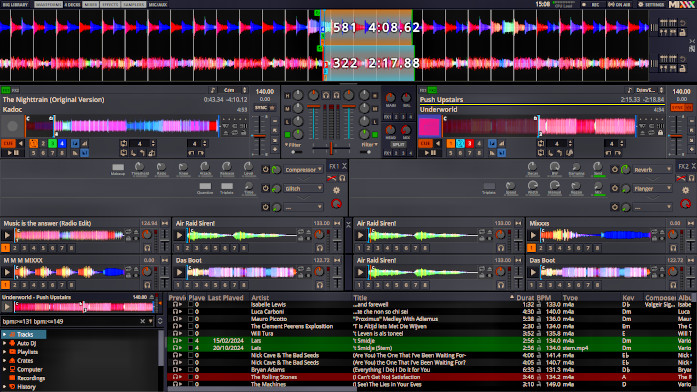Toggle left channel headphone (PFL) button in mixer
697x392 pixels.
[326, 95]
